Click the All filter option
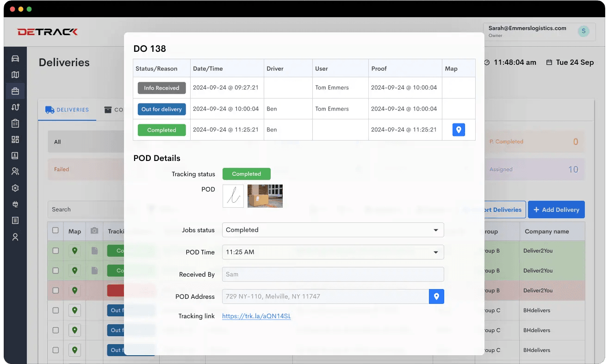 pyautogui.click(x=57, y=142)
